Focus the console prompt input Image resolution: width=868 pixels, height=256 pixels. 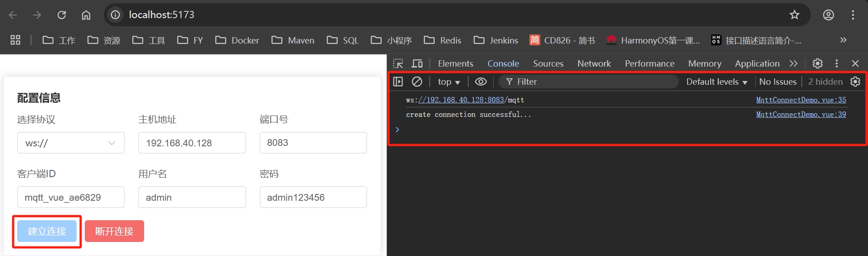(x=630, y=130)
